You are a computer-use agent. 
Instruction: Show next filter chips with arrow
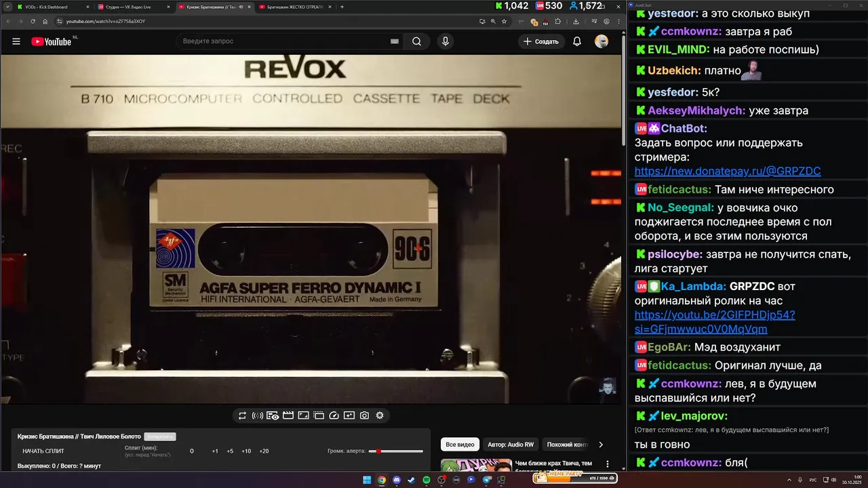pyautogui.click(x=600, y=445)
